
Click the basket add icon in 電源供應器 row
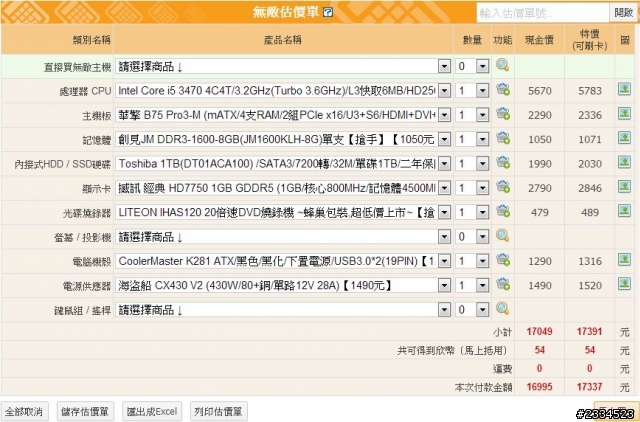tap(503, 284)
